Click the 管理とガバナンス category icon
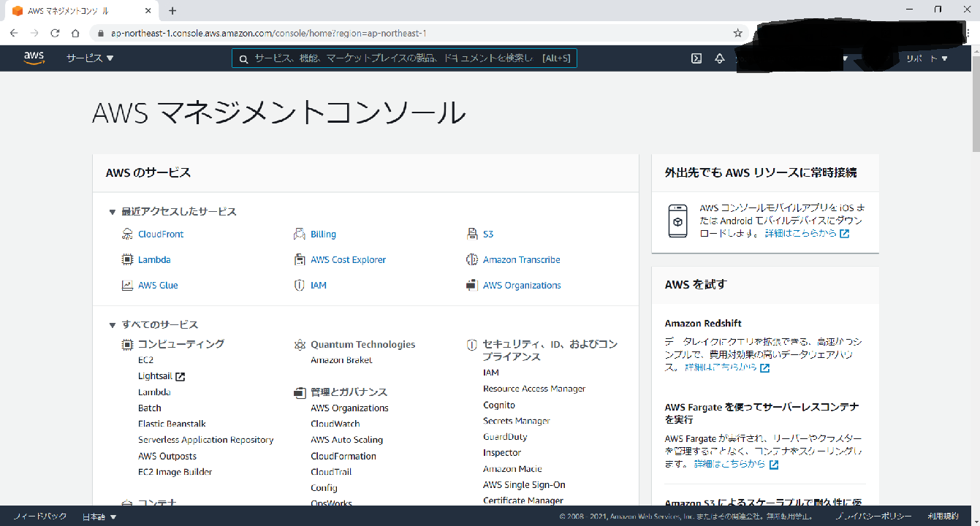The width and height of the screenshot is (980, 526). click(x=300, y=392)
